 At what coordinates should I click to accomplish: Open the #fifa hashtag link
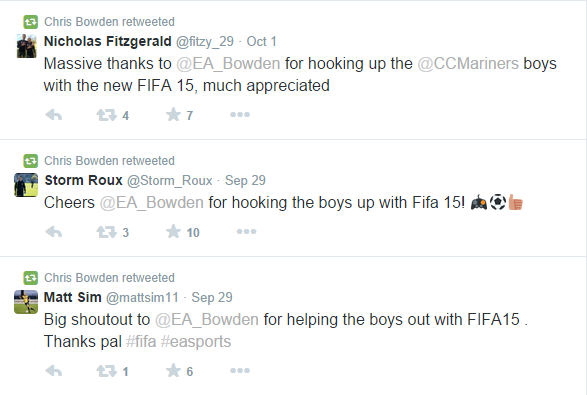pyautogui.click(x=141, y=341)
